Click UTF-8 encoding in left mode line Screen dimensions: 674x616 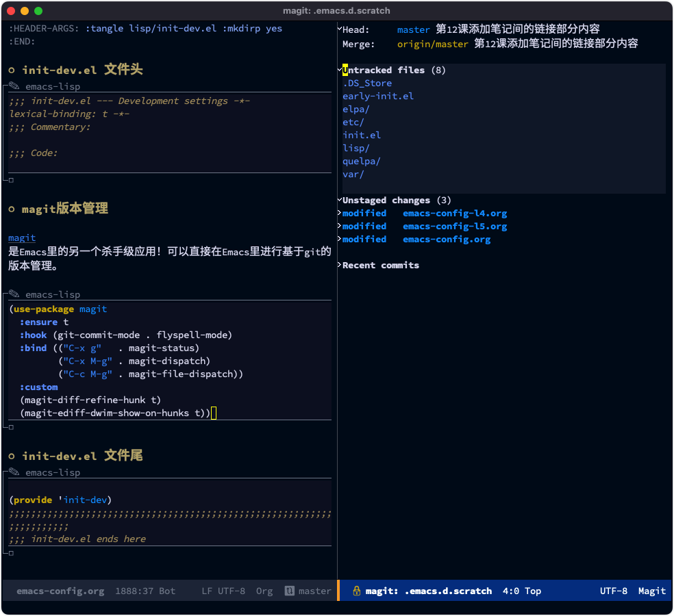(232, 591)
